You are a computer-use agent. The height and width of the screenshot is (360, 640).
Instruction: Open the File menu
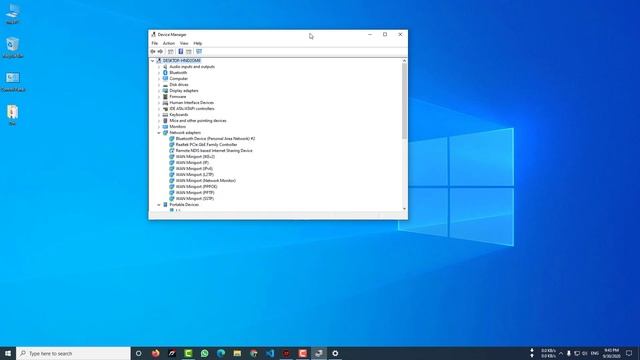coord(155,43)
